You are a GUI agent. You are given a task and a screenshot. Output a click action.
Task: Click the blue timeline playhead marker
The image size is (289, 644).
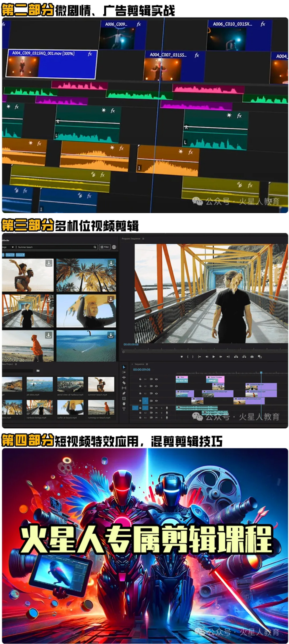tap(261, 372)
